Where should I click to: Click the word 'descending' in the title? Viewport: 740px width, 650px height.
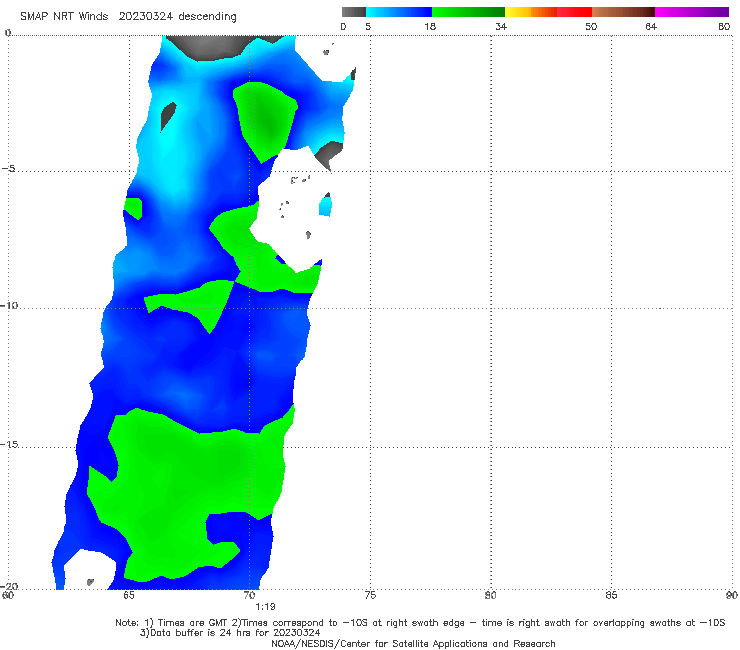[208, 17]
